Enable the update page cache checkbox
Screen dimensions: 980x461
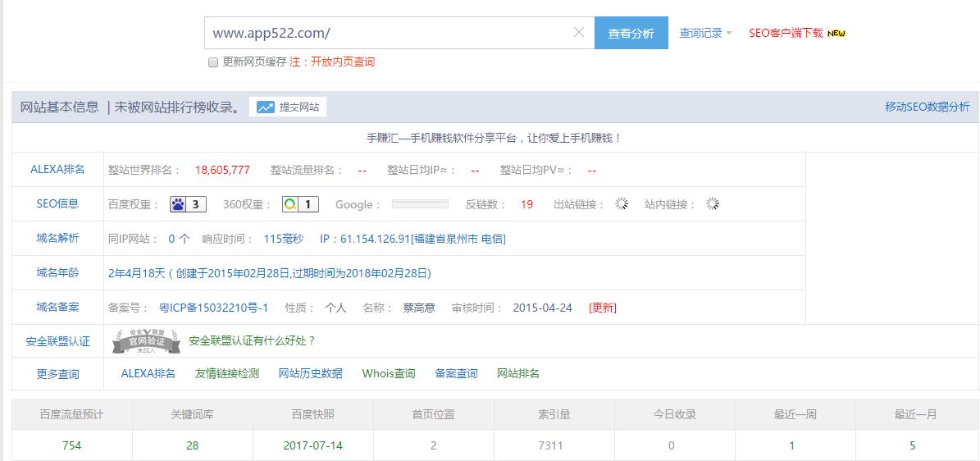[x=213, y=62]
